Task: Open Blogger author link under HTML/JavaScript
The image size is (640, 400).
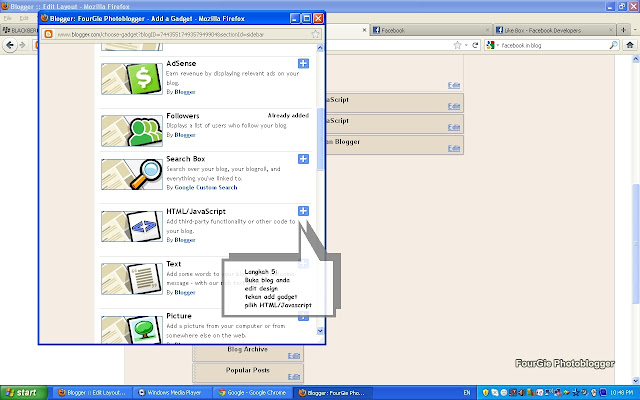Action: 185,240
